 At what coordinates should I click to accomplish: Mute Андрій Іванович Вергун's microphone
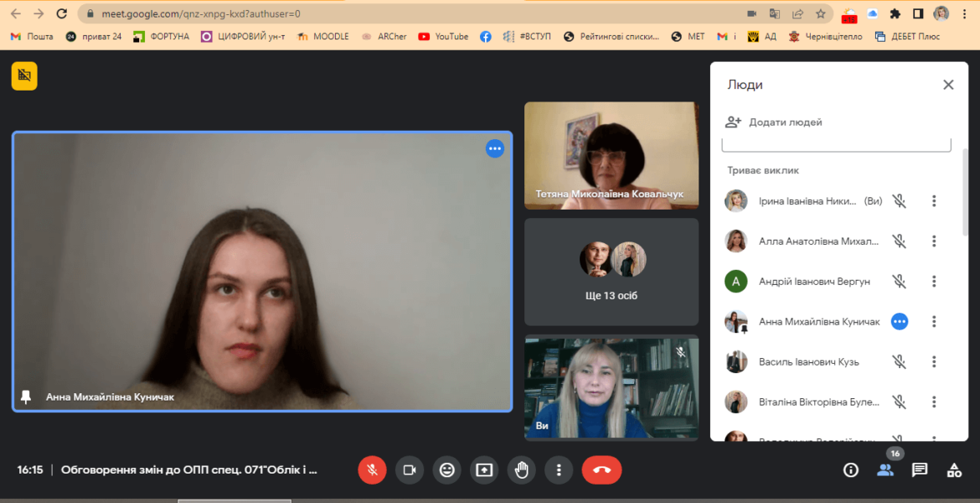(x=900, y=282)
